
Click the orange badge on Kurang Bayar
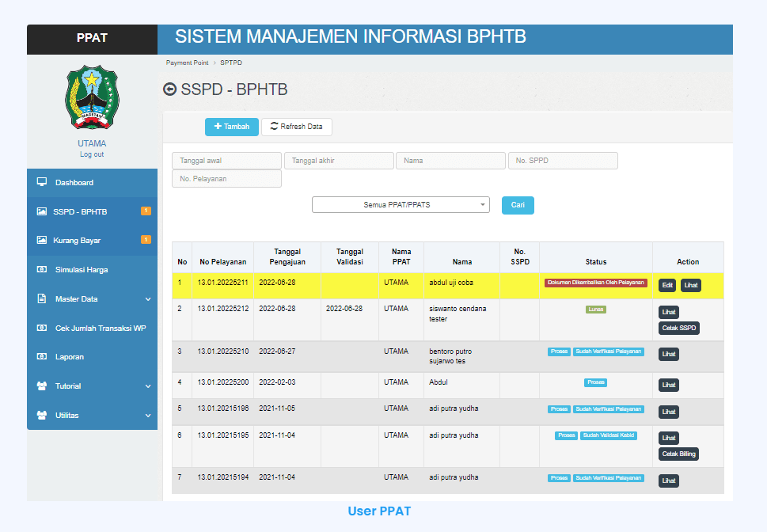click(x=146, y=239)
